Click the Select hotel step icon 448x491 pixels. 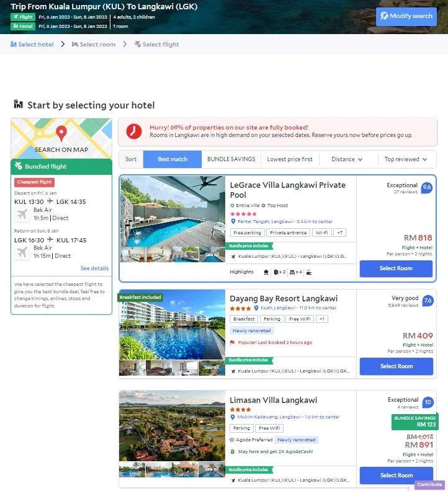pyautogui.click(x=14, y=44)
